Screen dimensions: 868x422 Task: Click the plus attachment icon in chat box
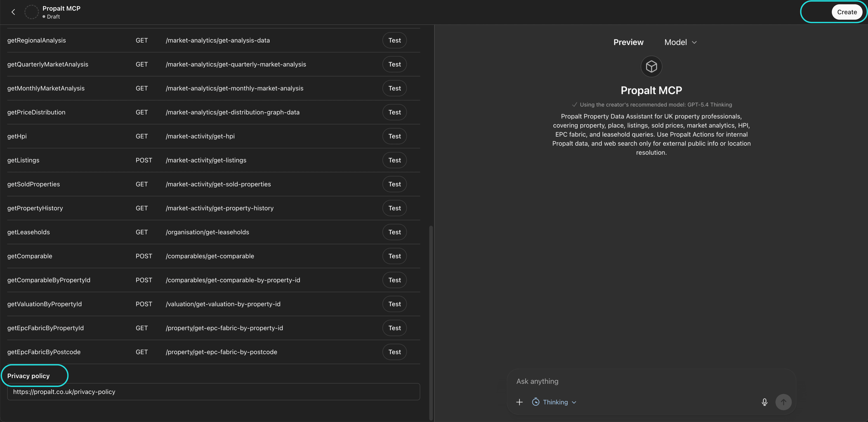[519, 402]
